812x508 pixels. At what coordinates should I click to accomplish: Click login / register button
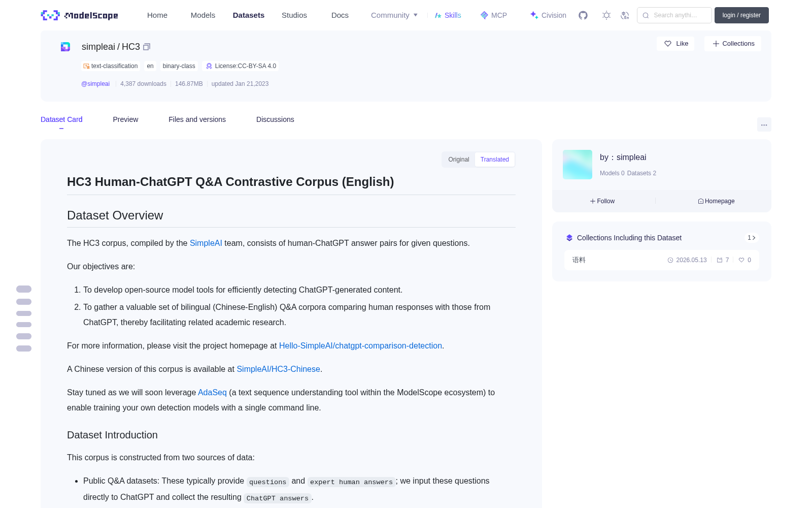(x=741, y=15)
